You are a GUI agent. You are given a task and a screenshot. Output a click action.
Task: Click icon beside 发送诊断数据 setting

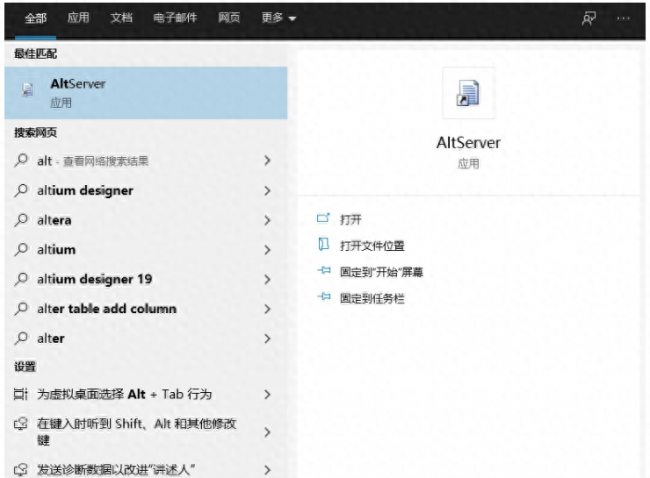[21, 470]
